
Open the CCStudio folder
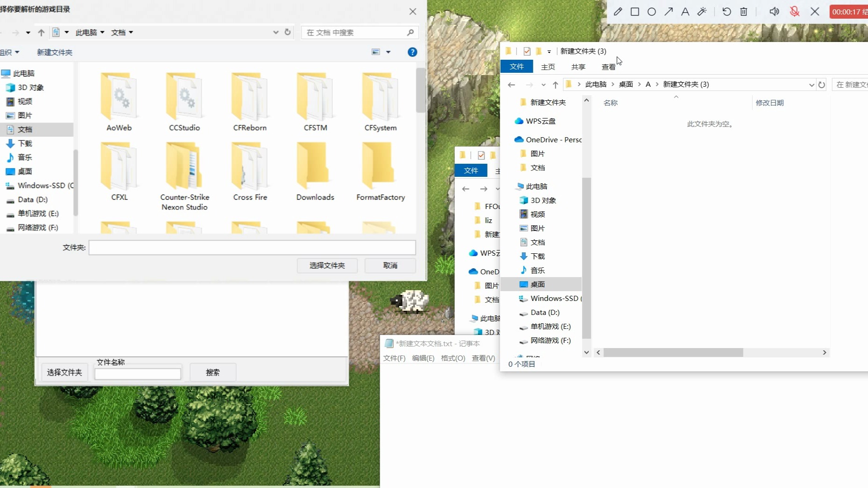point(184,102)
